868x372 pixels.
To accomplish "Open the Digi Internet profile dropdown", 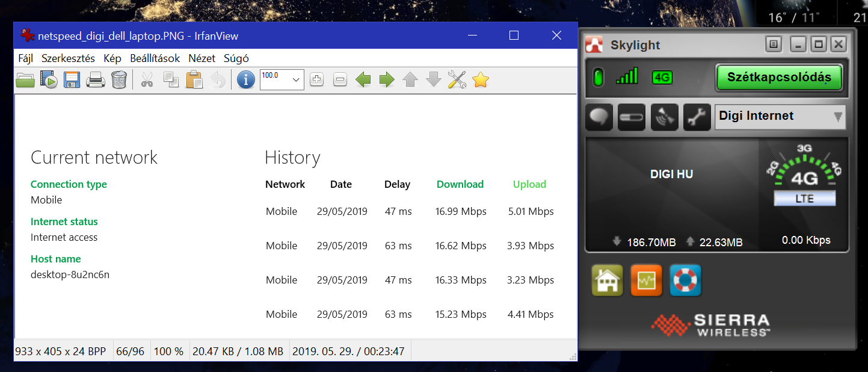I will pos(780,117).
